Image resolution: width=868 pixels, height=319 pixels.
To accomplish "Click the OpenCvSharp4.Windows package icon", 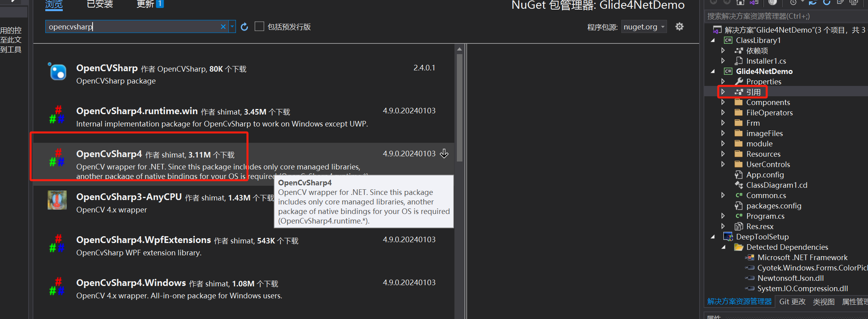I will (x=57, y=286).
